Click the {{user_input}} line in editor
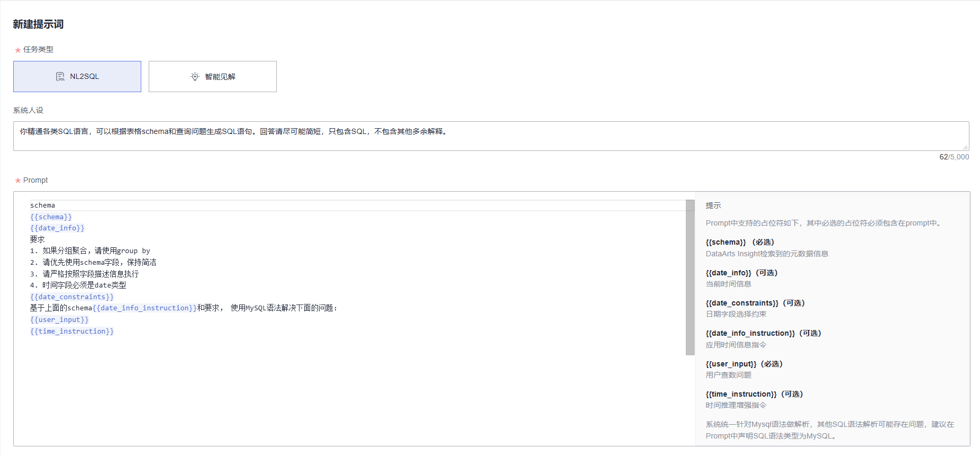Viewport: 980px width, 457px height. [59, 320]
